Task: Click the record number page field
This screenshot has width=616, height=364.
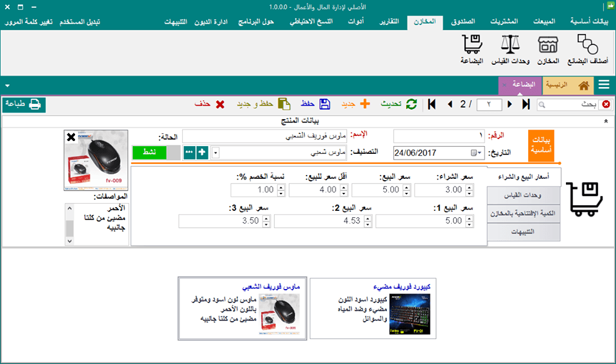Action: pyautogui.click(x=489, y=104)
